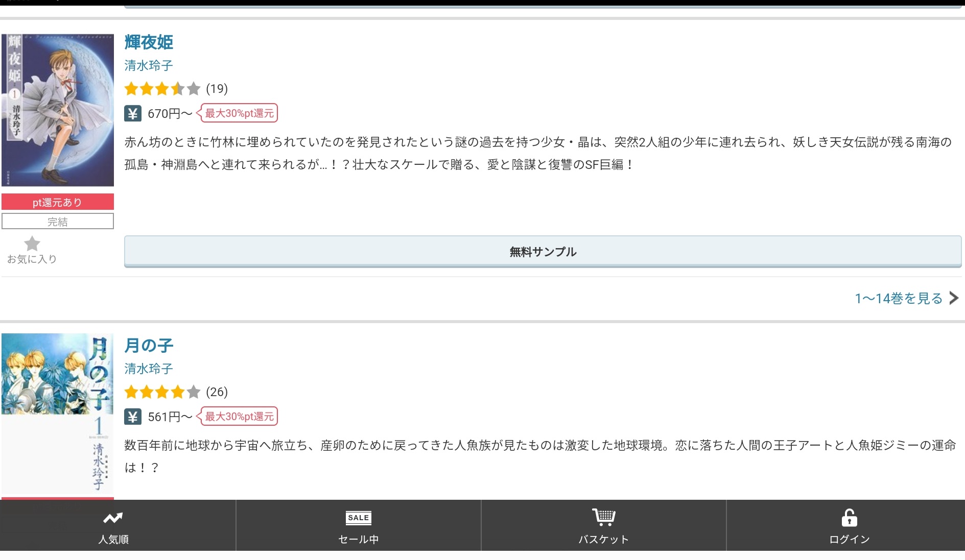Click the star rating of 月の子

[162, 392]
